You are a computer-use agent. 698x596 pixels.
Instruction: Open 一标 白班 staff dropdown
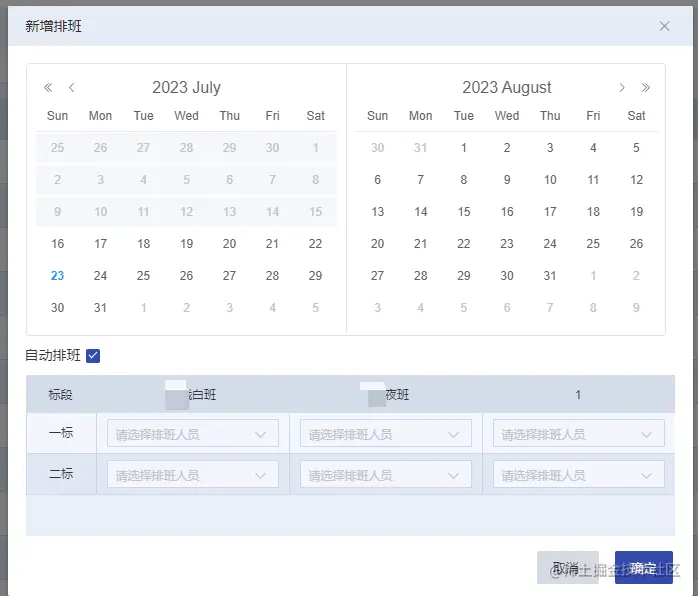point(193,433)
